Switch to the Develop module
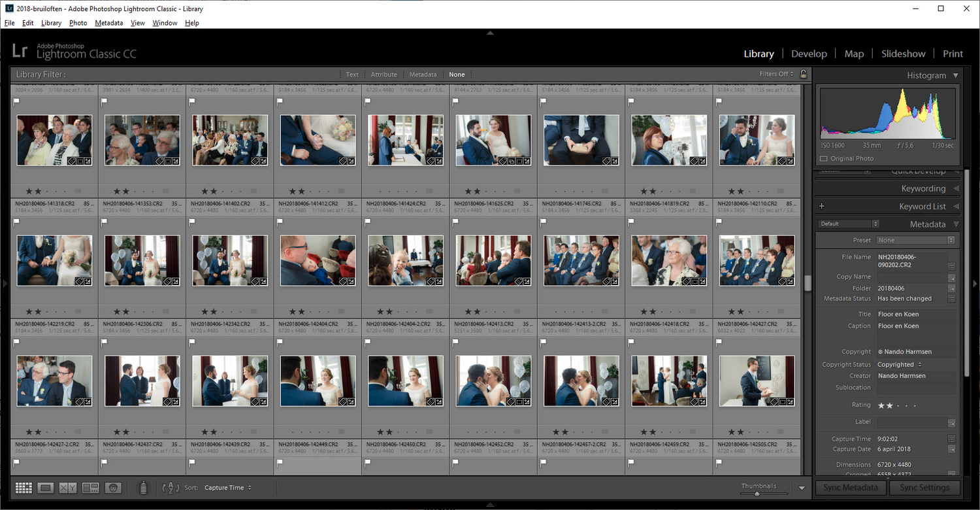 pyautogui.click(x=809, y=54)
